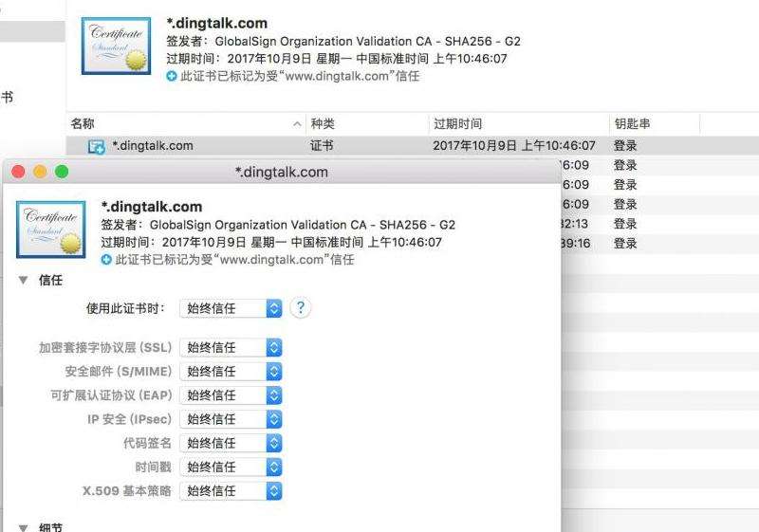
Task: Click the trust note text in the dialog
Action: pyautogui.click(x=234, y=260)
